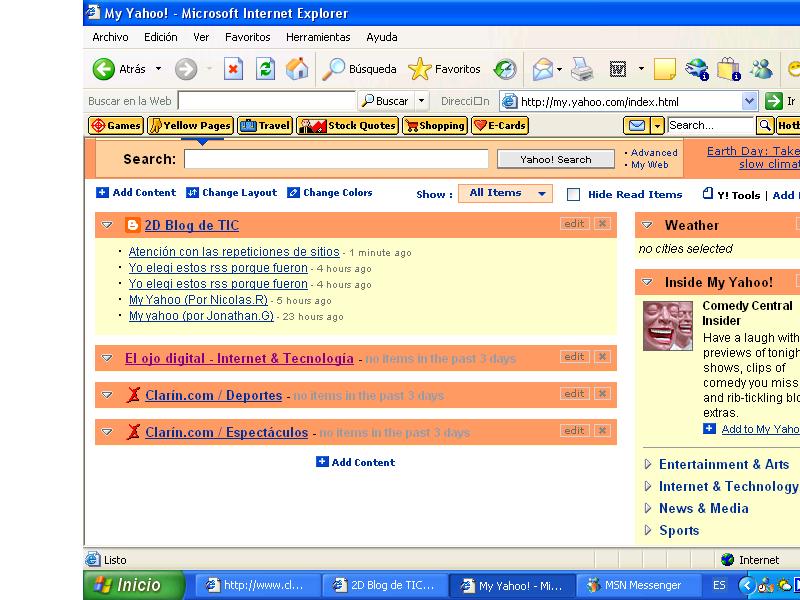Open the Buscar dropdown arrow

pos(421,101)
